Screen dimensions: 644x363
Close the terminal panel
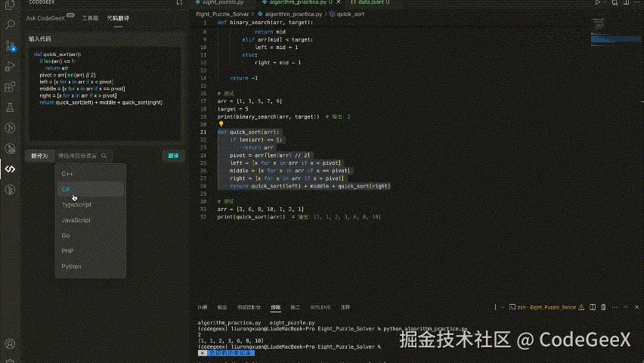636,307
